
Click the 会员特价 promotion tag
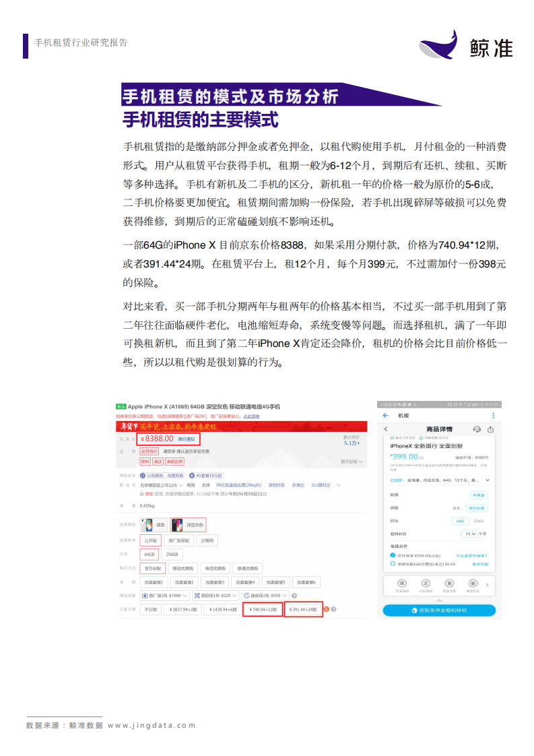149,451
